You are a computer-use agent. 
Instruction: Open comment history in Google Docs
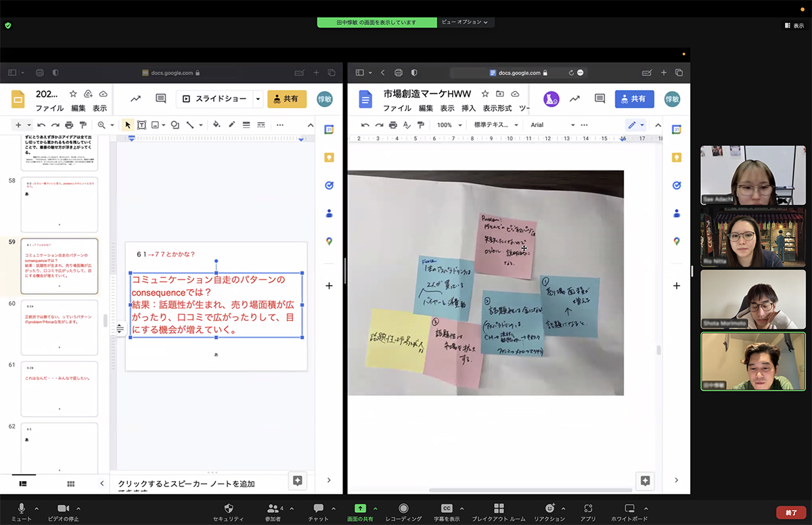(x=600, y=99)
